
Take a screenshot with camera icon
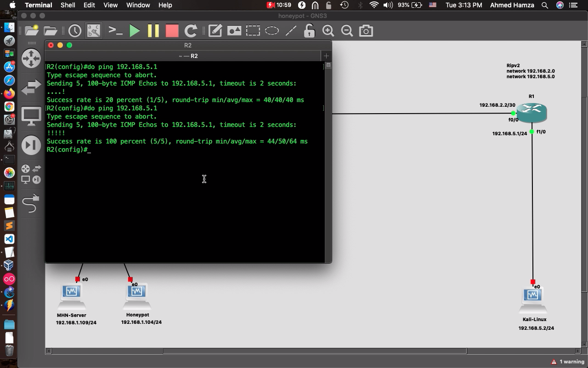tap(366, 31)
